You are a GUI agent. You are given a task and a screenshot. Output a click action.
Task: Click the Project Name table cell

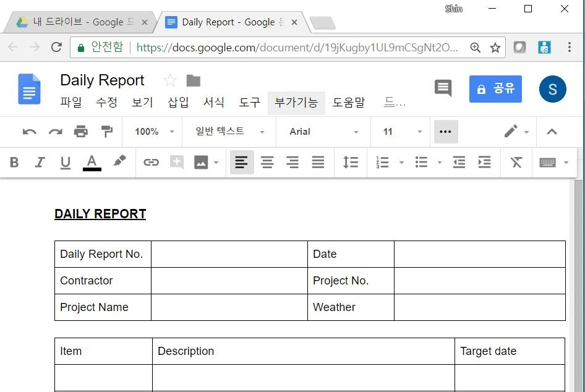(103, 307)
